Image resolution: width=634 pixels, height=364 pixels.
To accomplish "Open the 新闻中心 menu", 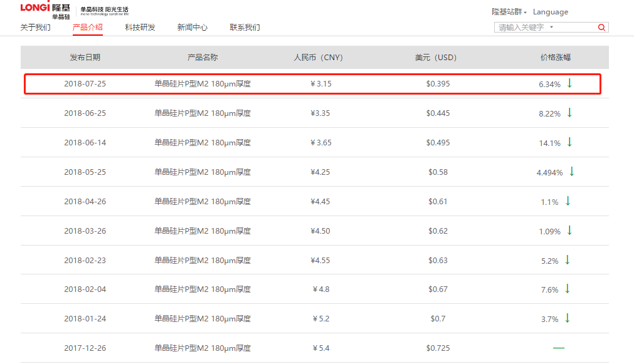I will pos(193,28).
